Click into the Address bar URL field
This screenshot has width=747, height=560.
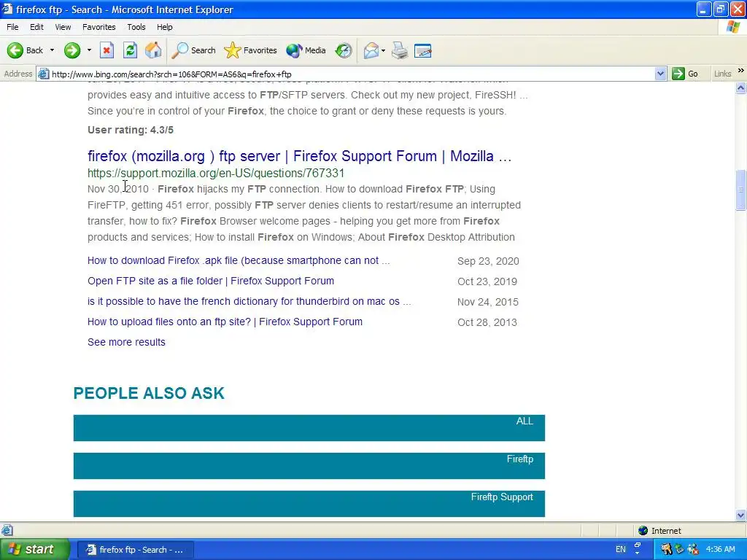coord(352,74)
